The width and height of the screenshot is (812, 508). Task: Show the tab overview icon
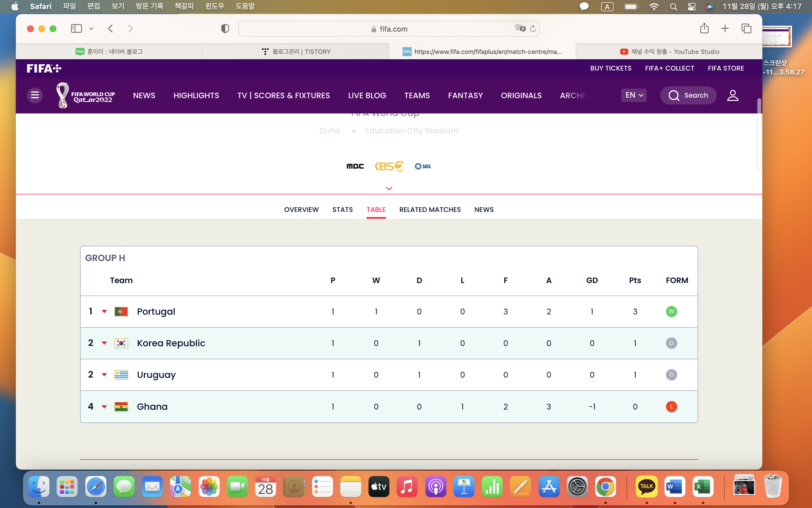tap(746, 29)
